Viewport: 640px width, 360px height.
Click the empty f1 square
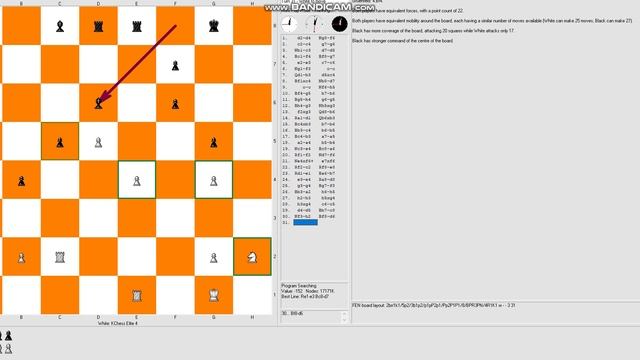175,295
